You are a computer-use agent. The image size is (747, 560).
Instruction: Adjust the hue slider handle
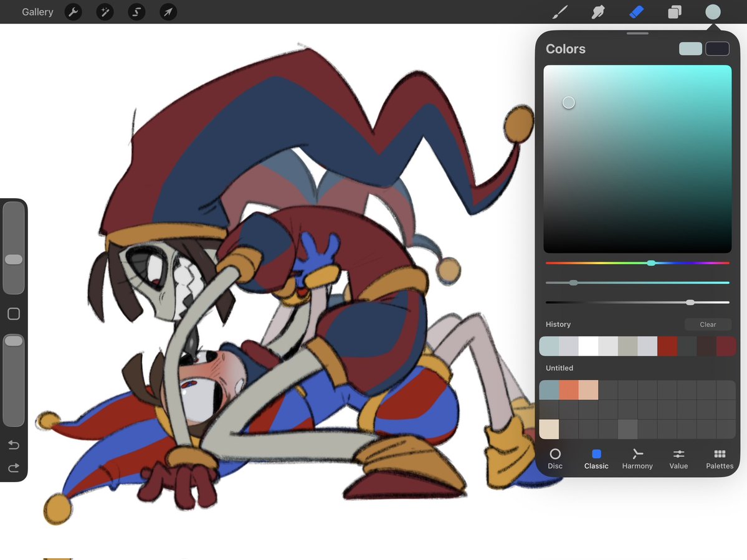651,263
